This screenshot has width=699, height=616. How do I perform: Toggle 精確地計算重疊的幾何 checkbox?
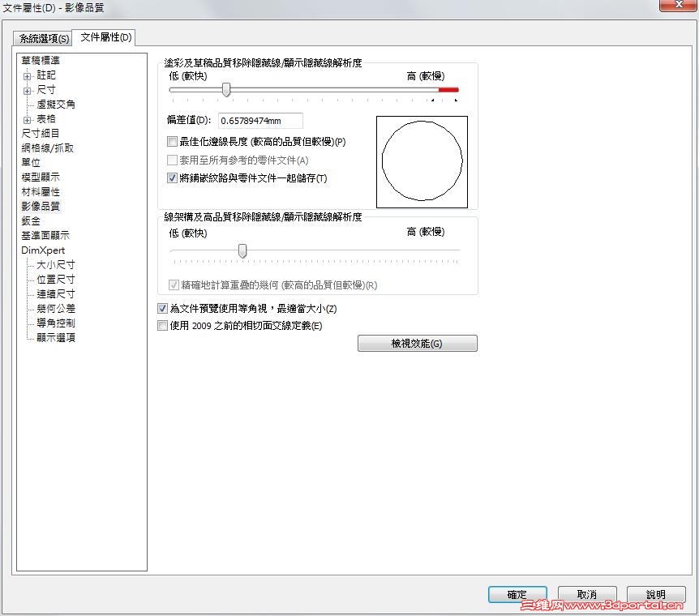(x=174, y=284)
